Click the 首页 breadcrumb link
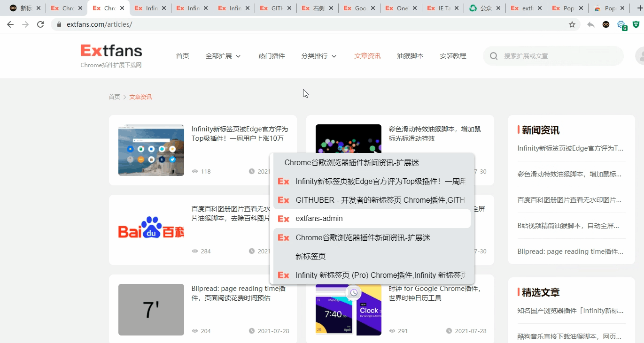Screen dimensions: 644x343 [114, 97]
